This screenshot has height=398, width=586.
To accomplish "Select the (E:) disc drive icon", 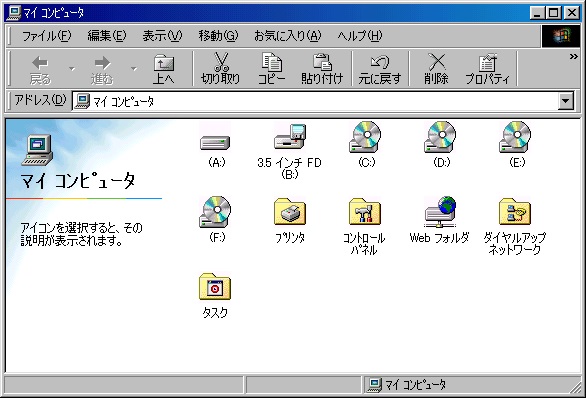I will coord(515,137).
